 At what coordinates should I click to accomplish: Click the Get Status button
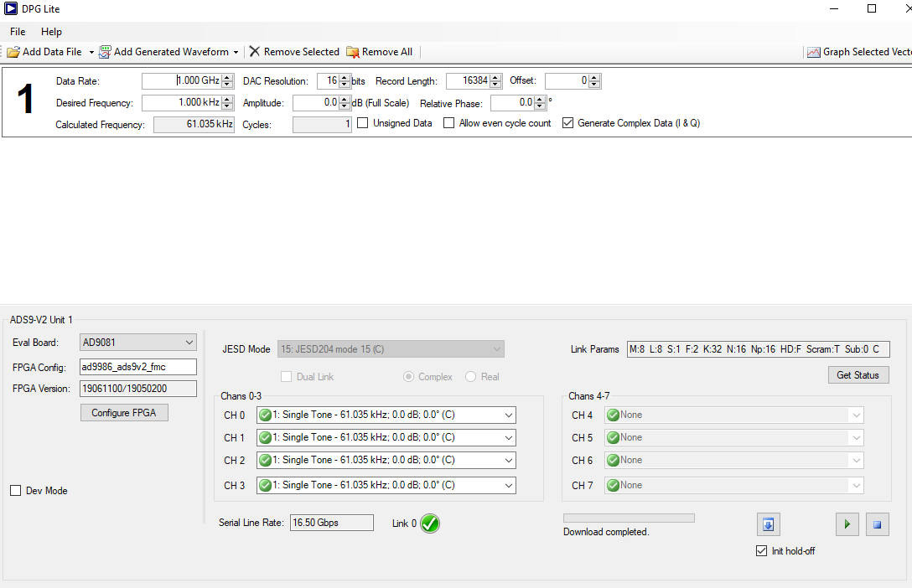pos(858,374)
